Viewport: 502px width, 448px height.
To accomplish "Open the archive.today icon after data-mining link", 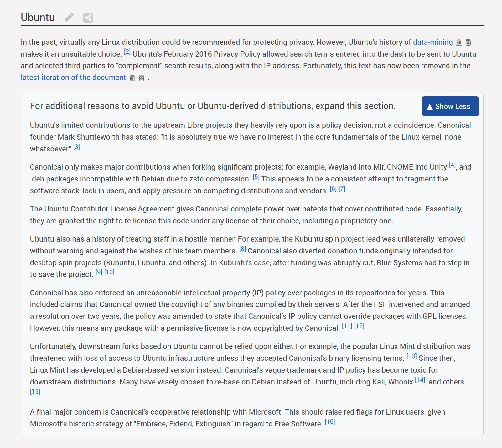I will [x=468, y=43].
